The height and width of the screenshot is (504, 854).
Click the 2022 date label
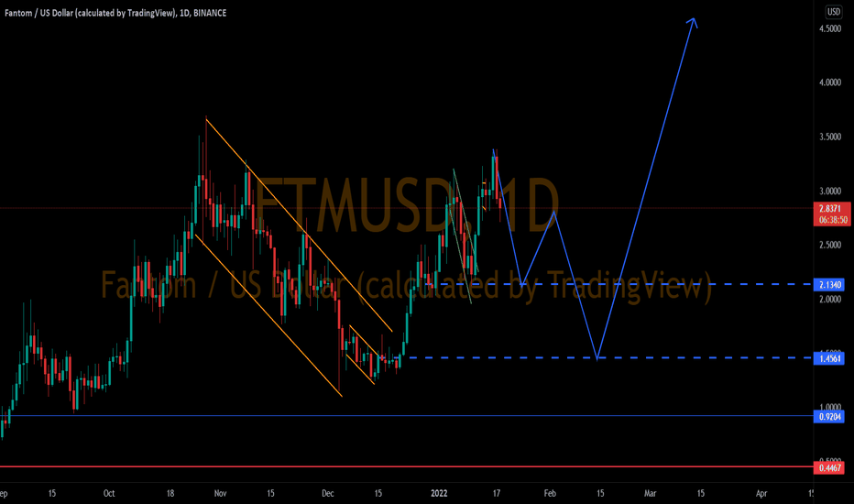(x=439, y=494)
